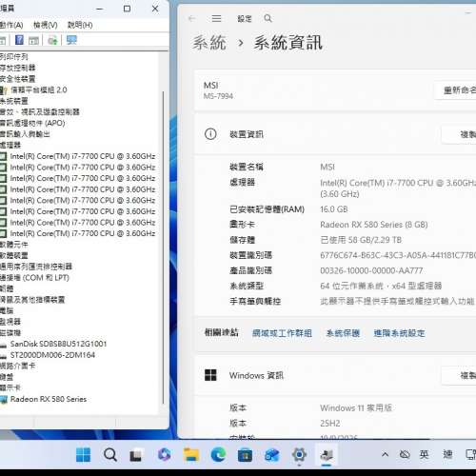Open the 網域或工作群組 link

click(282, 333)
